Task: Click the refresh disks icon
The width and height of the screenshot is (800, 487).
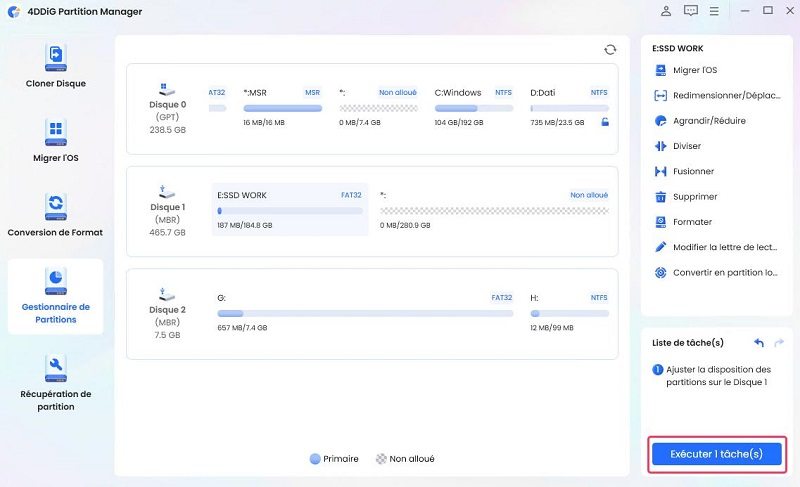Action: coord(610,49)
